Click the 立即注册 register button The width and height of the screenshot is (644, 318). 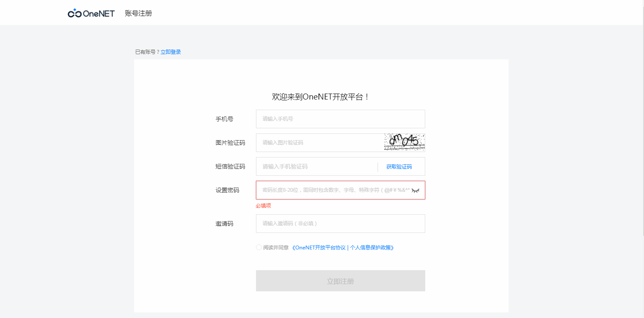341,281
